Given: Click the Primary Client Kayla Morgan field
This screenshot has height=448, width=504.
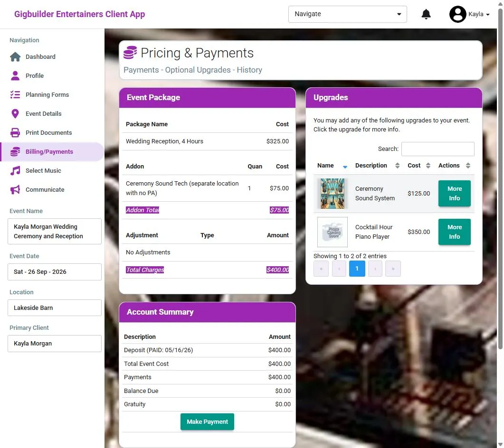Looking at the screenshot, I should 55,343.
